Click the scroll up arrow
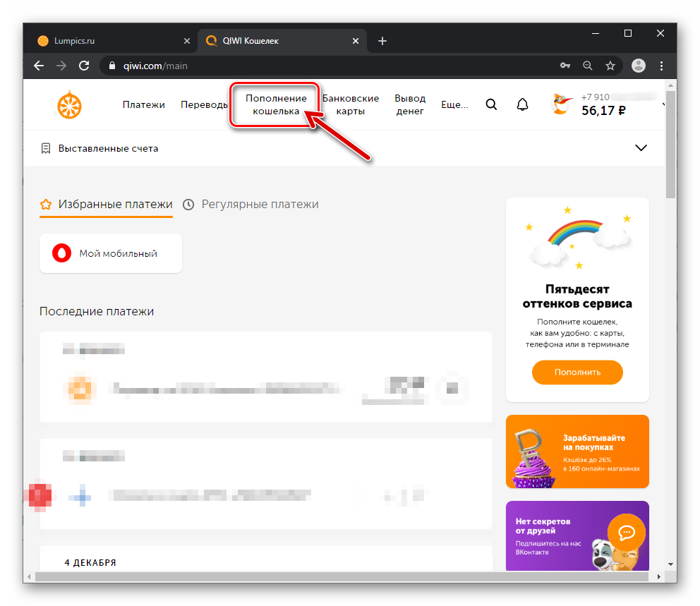Image resolution: width=700 pixels, height=606 pixels. tap(670, 85)
